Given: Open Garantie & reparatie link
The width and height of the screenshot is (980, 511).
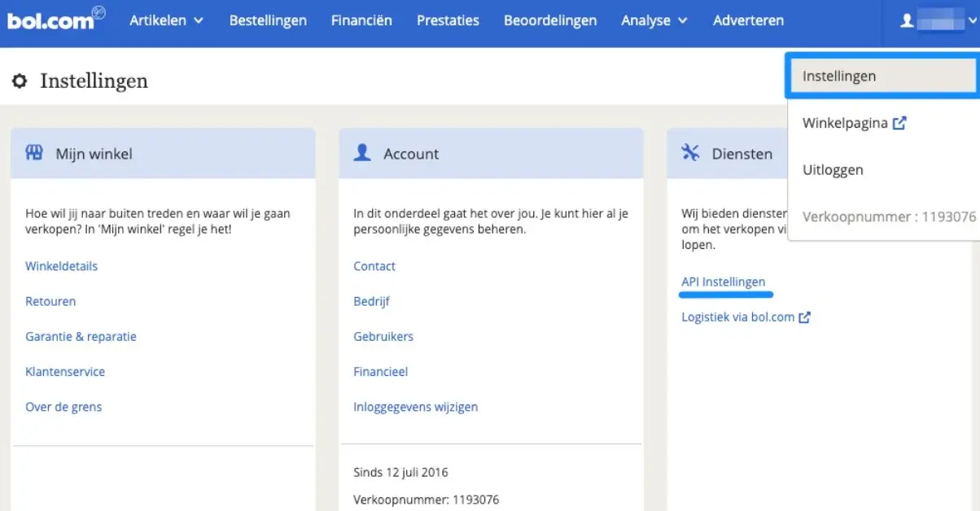Looking at the screenshot, I should (81, 336).
